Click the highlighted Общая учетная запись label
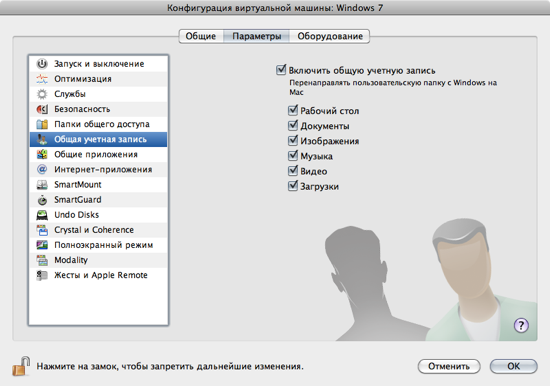Image resolution: width=550 pixels, height=386 pixels. coord(100,139)
